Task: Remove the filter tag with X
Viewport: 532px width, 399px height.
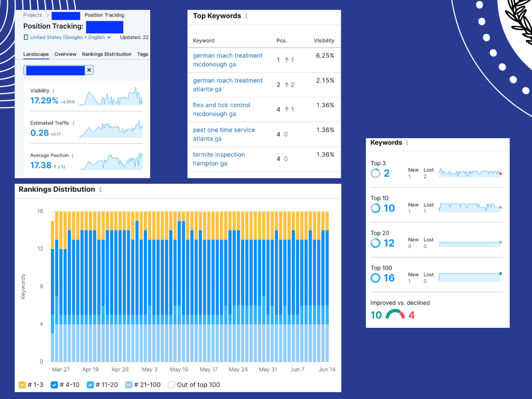Action: [89, 70]
